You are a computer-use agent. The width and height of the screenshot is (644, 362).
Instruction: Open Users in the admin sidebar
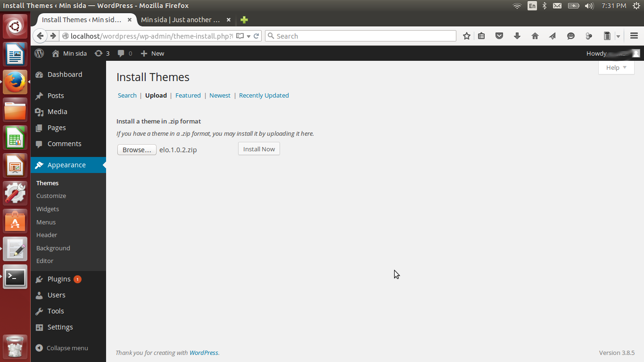tap(68, 295)
